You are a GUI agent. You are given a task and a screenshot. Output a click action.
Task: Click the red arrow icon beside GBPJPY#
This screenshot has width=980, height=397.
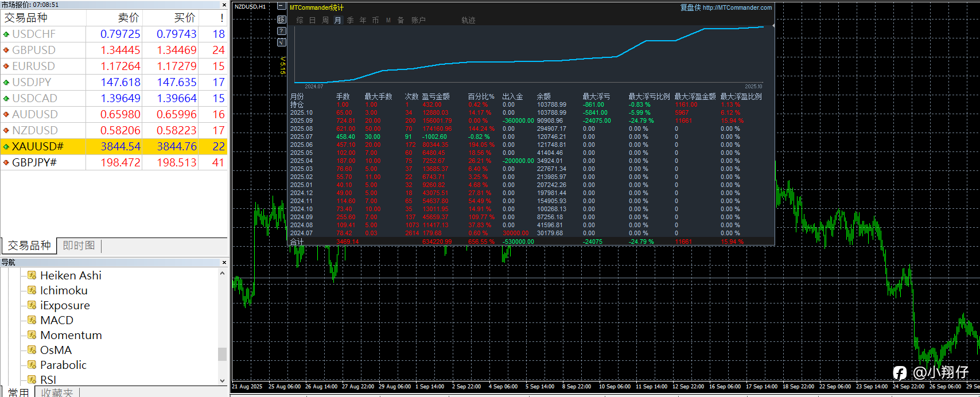pos(6,163)
